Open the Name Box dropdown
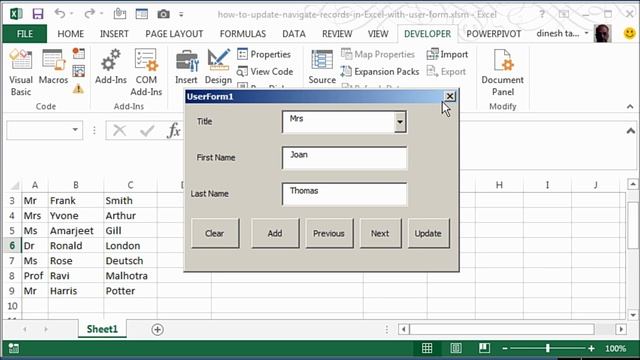This screenshot has height=360, width=640. 75,130
